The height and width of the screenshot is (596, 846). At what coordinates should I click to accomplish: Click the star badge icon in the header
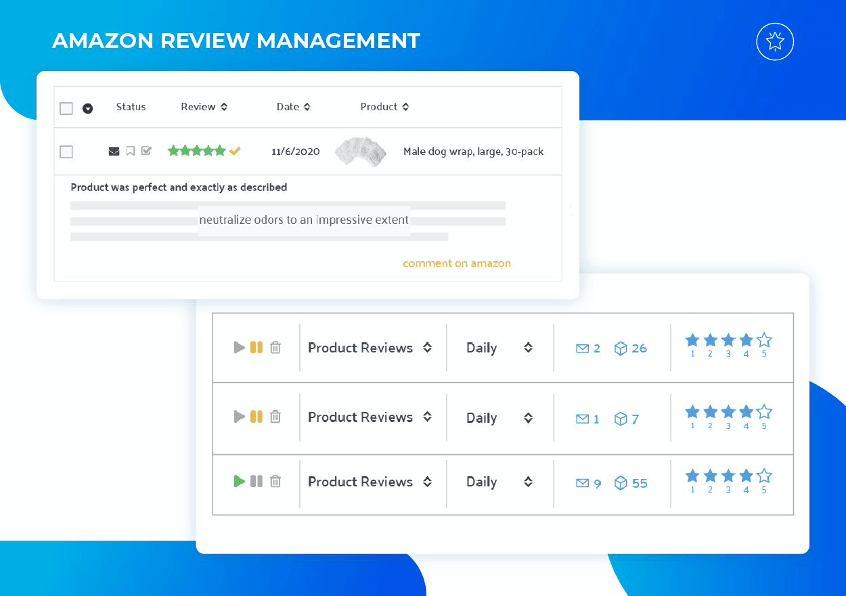(775, 42)
